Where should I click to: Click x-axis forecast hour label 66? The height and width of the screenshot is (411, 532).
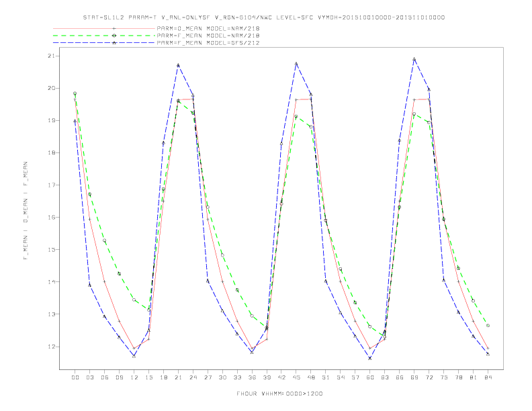click(x=400, y=377)
